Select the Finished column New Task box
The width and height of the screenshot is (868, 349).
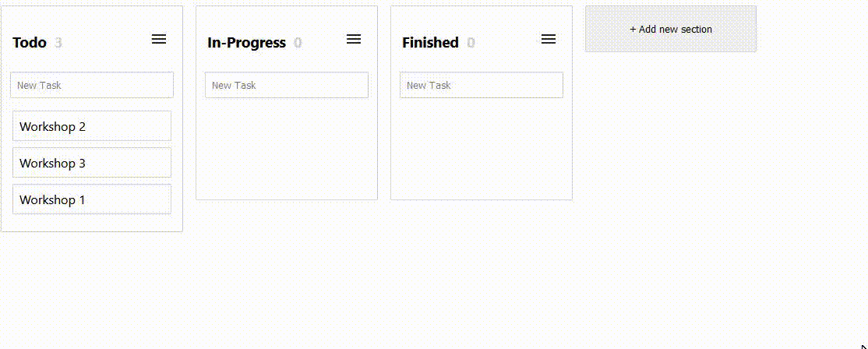coord(482,86)
